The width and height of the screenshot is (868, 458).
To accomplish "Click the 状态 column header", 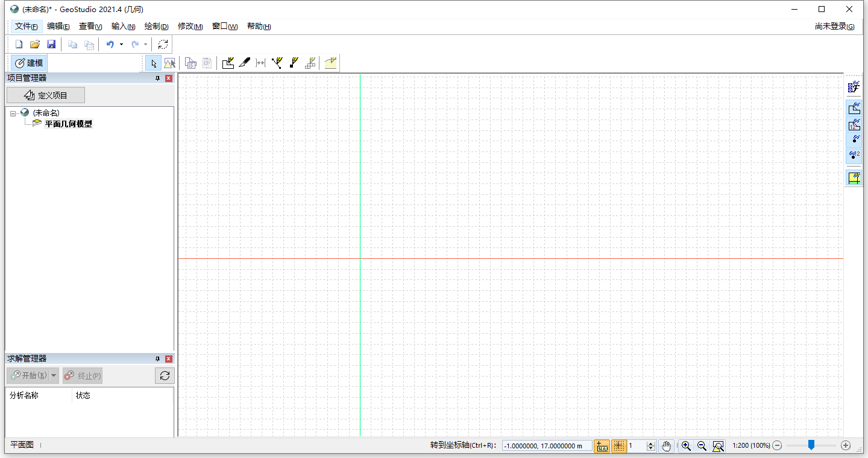I will [x=122, y=396].
